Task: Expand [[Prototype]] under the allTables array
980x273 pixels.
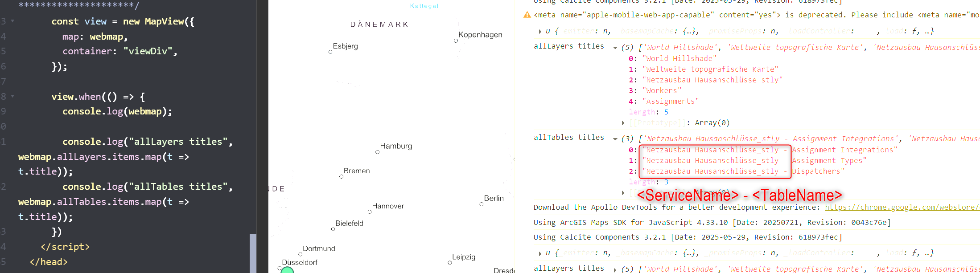Action: click(623, 192)
